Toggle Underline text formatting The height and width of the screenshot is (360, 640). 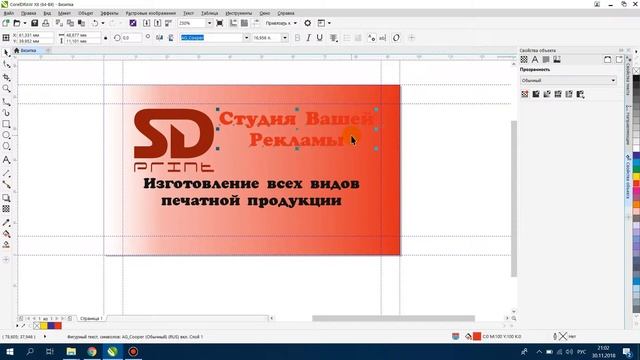coord(320,38)
